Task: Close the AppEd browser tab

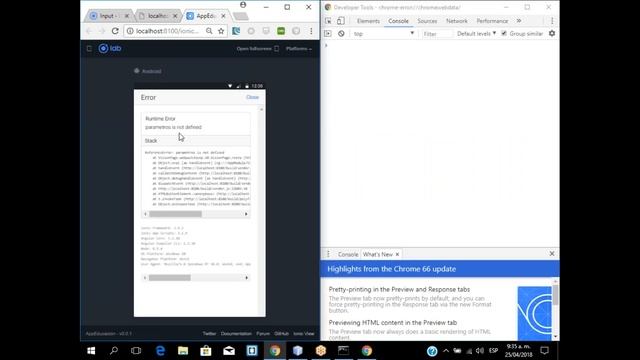Action: tap(223, 16)
